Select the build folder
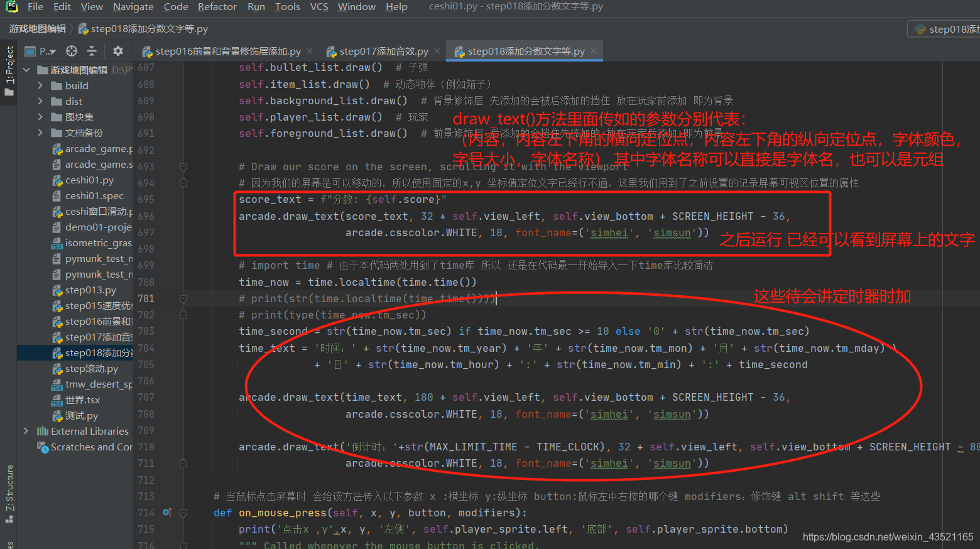 (77, 85)
